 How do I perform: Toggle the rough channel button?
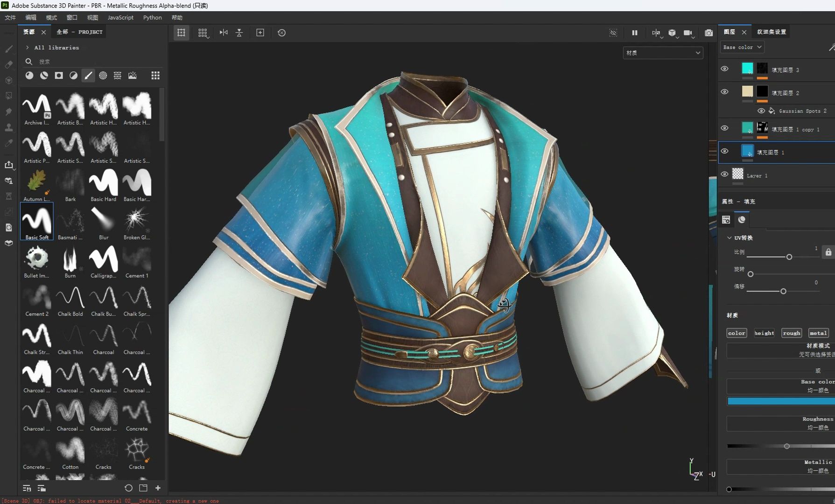coord(792,333)
